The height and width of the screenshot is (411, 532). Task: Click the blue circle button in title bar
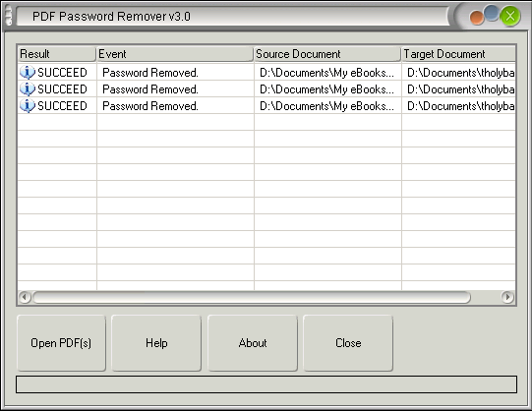(x=491, y=13)
